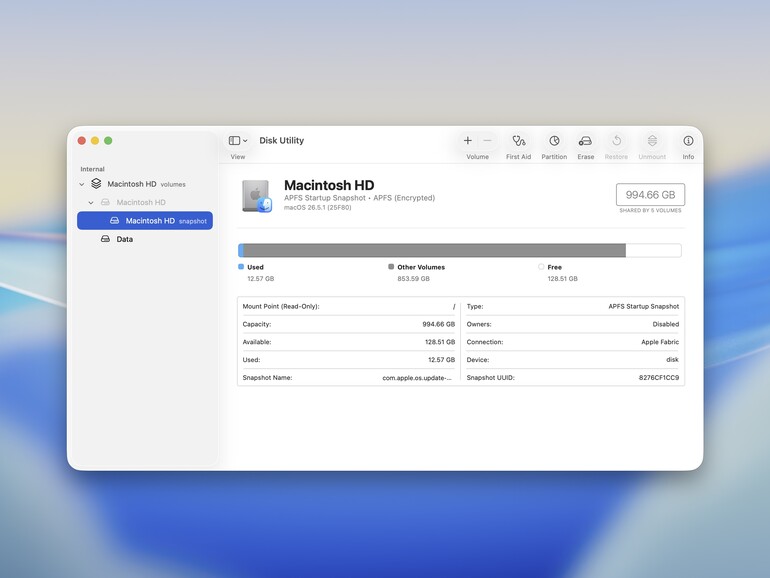Click the 'APFS Startup Snapshot • APFS (Encrypted)' subtitle

tap(359, 198)
